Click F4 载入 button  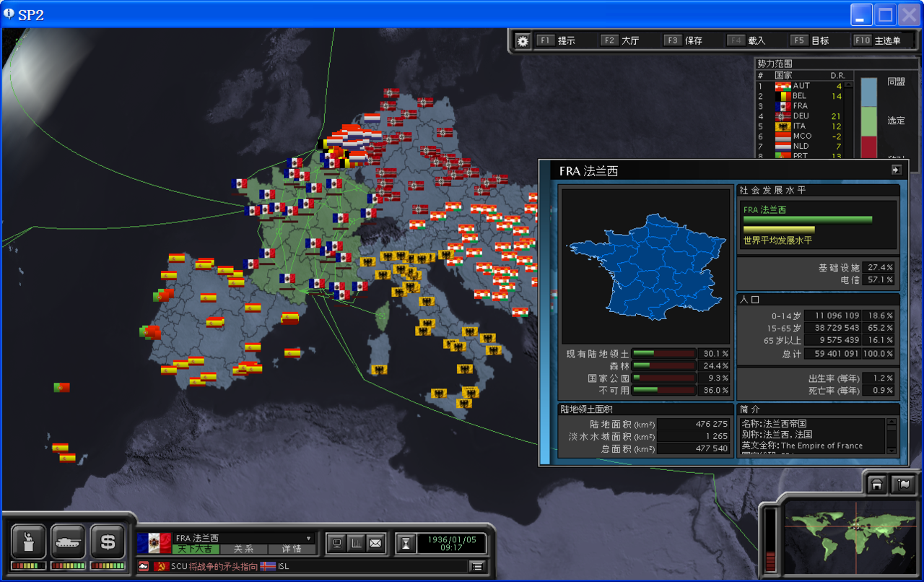[x=746, y=40]
